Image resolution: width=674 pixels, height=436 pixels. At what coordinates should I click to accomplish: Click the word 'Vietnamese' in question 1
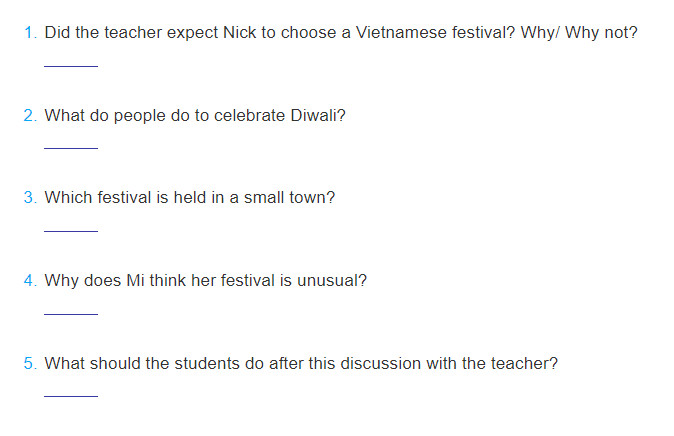point(401,33)
